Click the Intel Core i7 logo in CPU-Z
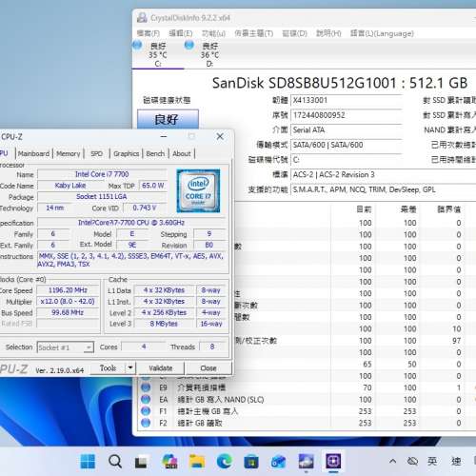476x476 pixels. (x=198, y=190)
